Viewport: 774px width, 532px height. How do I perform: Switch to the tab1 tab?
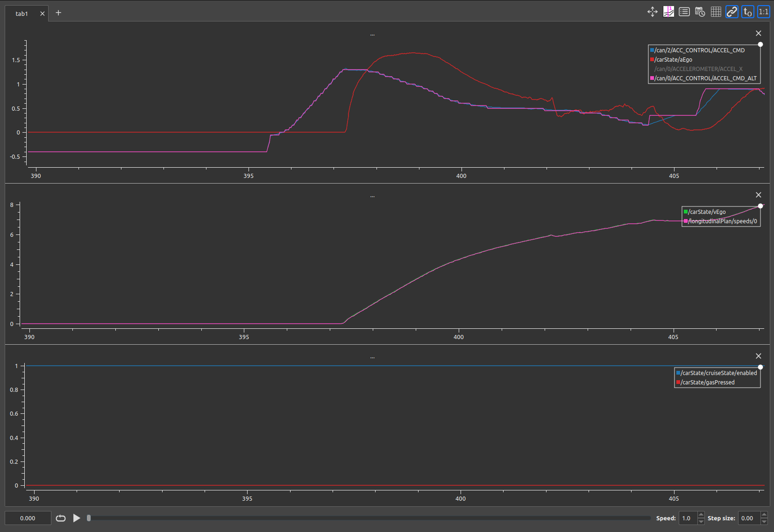coord(22,13)
